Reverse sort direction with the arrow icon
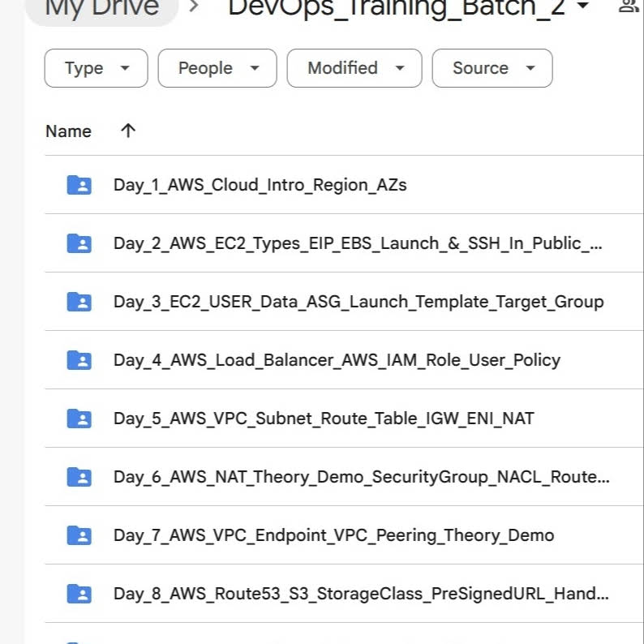This screenshot has width=644, height=644. pyautogui.click(x=128, y=131)
